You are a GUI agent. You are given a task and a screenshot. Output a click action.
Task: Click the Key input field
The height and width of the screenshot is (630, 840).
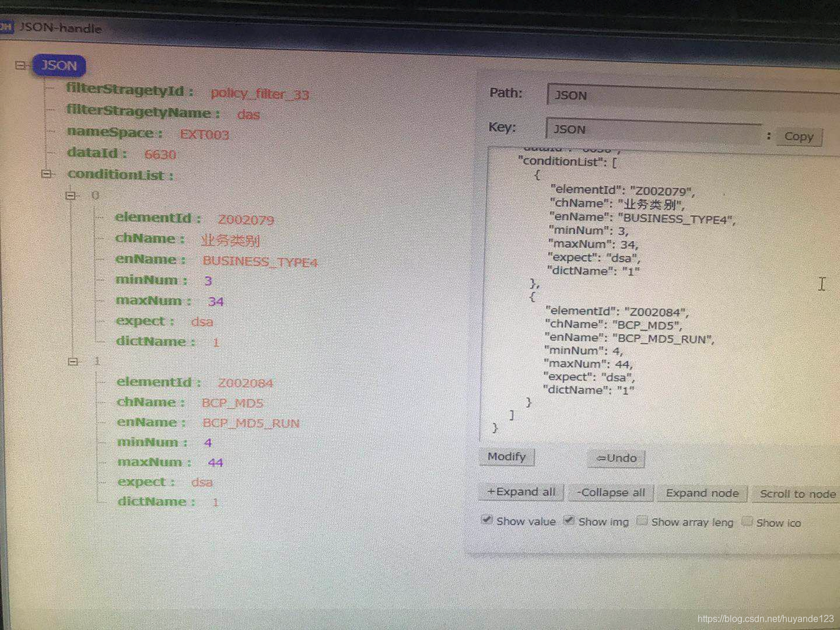coord(653,129)
